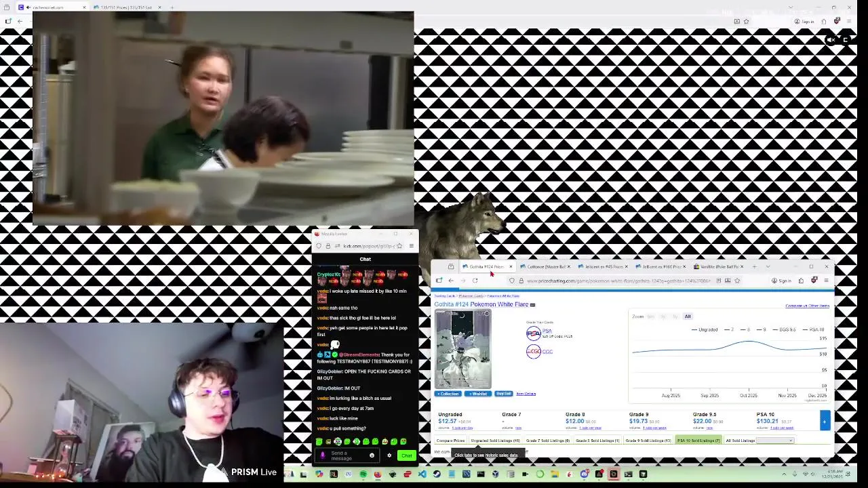
Task: Toggle the PSA 10 series in the chart legend
Action: point(812,329)
